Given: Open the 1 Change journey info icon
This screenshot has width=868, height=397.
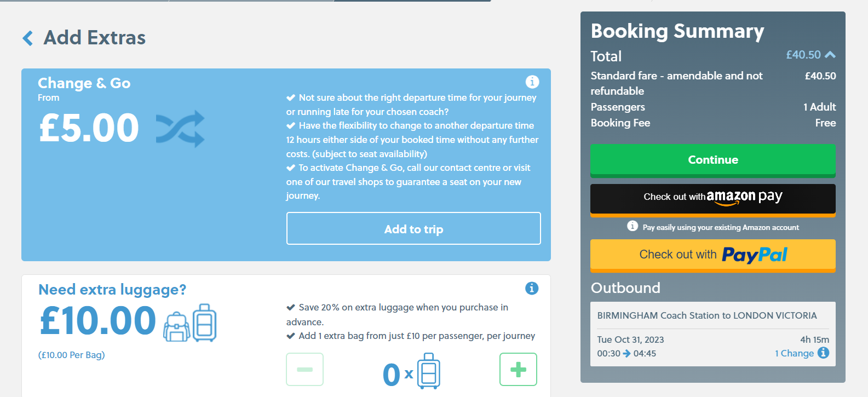Looking at the screenshot, I should 823,353.
